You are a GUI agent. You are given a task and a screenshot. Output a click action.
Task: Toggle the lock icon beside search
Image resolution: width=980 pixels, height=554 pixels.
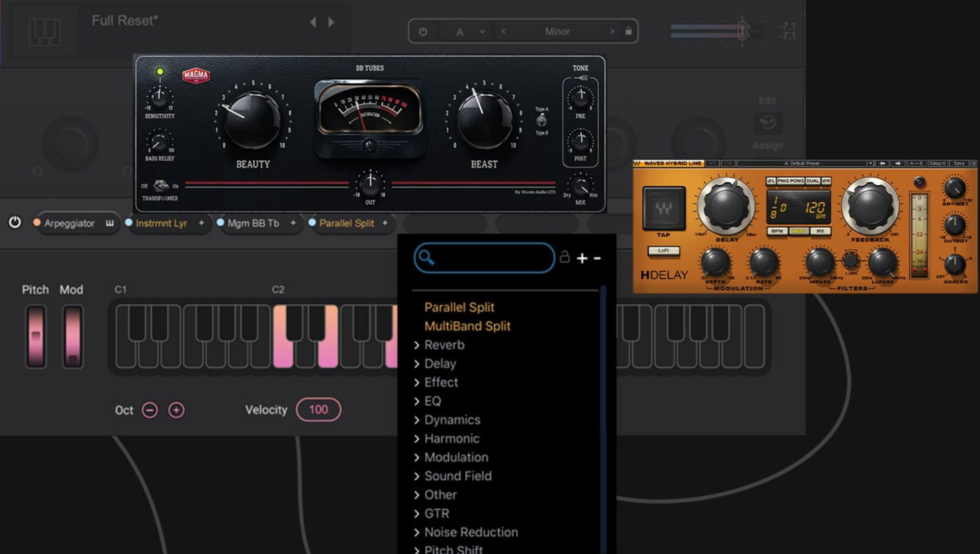click(564, 257)
